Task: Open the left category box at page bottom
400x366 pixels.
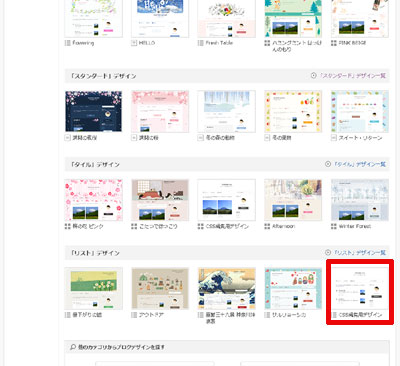Action: [155, 364]
